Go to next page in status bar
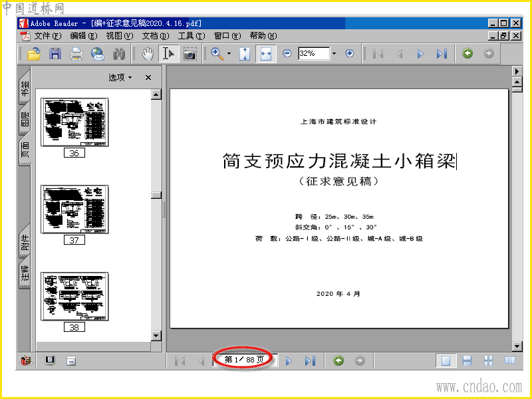The width and height of the screenshot is (532, 399). (289, 360)
